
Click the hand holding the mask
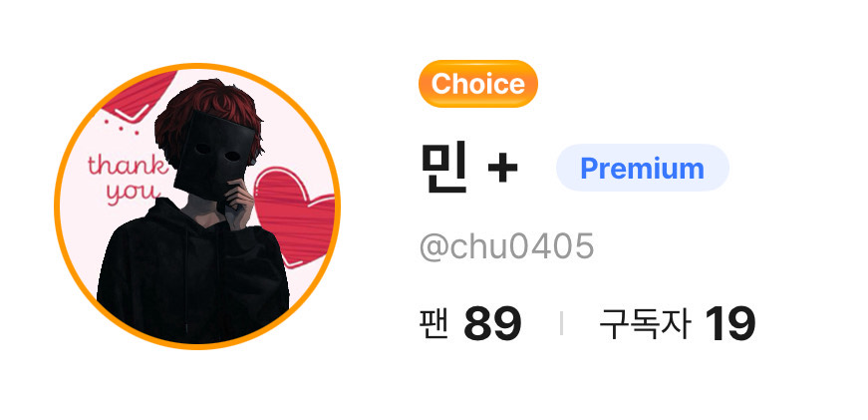[239, 206]
